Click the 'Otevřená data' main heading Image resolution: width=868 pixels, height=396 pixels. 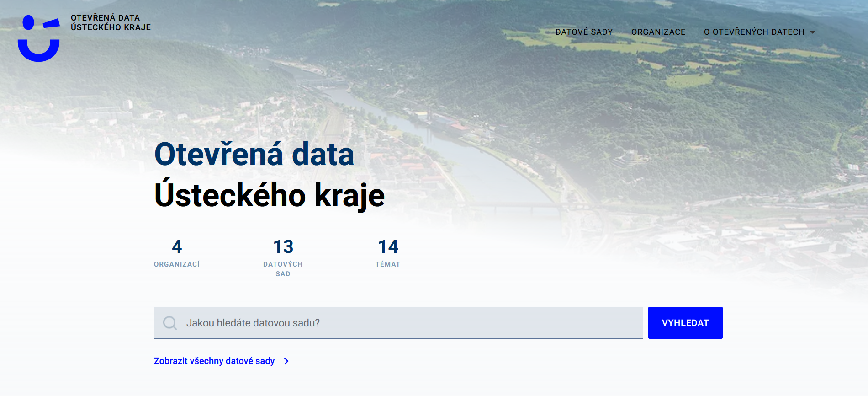[254, 155]
